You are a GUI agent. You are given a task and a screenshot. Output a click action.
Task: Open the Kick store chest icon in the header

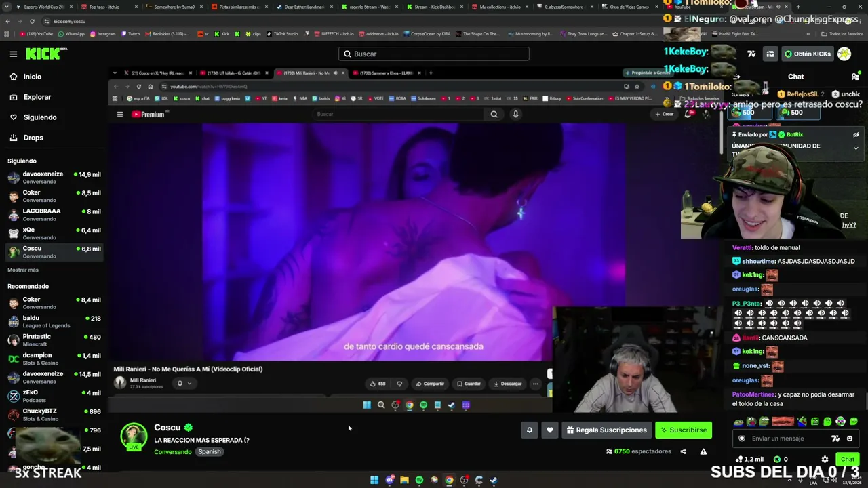(770, 54)
